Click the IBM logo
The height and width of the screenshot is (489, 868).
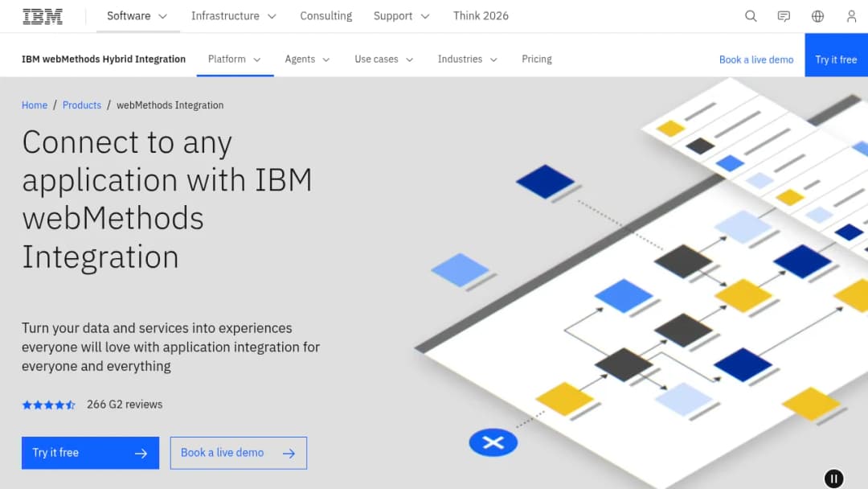43,17
